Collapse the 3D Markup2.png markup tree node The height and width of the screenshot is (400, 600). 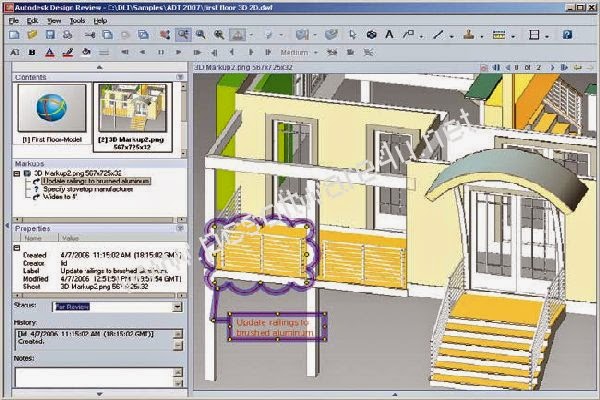pos(17,173)
